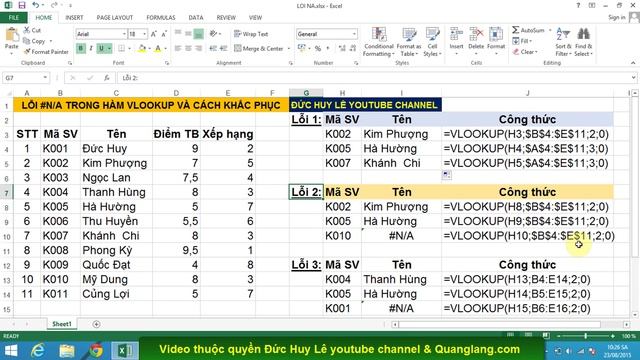Open the font name dropdown showing Arial
The height and width of the screenshot is (360, 640).
[124, 34]
